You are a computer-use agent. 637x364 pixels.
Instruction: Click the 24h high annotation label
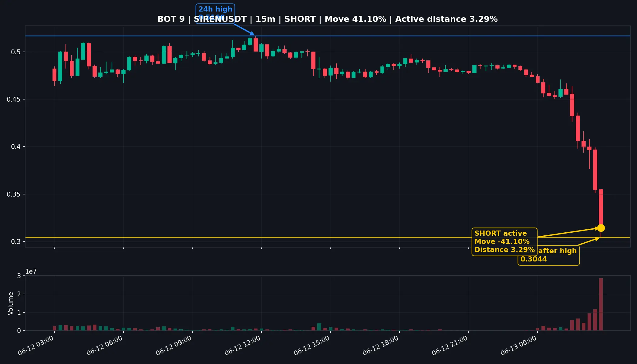coord(215,14)
